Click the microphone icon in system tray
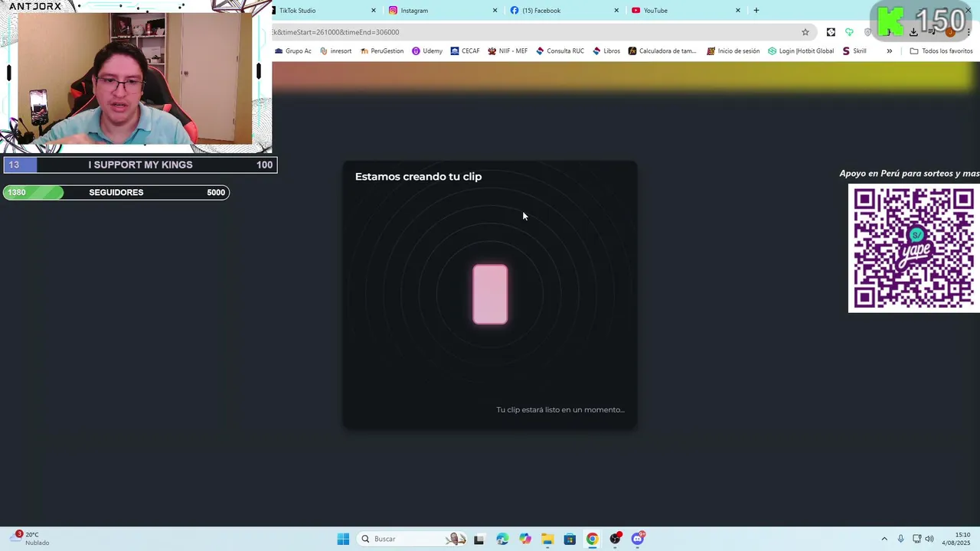Image resolution: width=980 pixels, height=551 pixels. coord(901,539)
